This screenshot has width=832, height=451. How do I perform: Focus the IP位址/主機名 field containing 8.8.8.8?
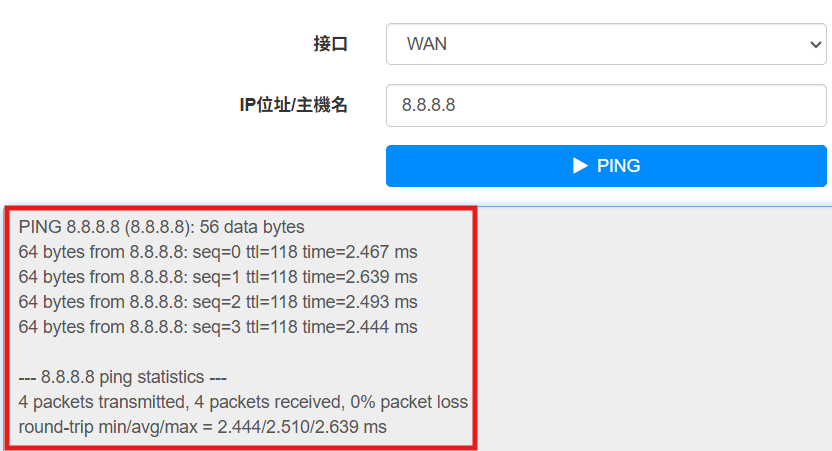[606, 106]
